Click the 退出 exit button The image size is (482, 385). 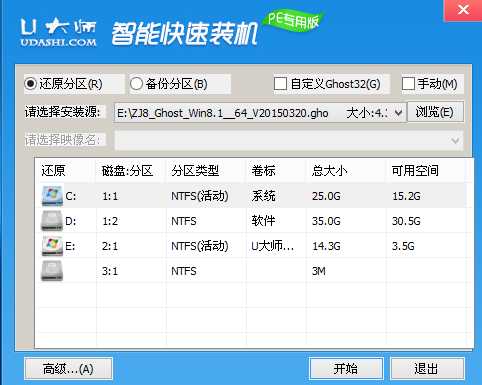[x=427, y=369]
